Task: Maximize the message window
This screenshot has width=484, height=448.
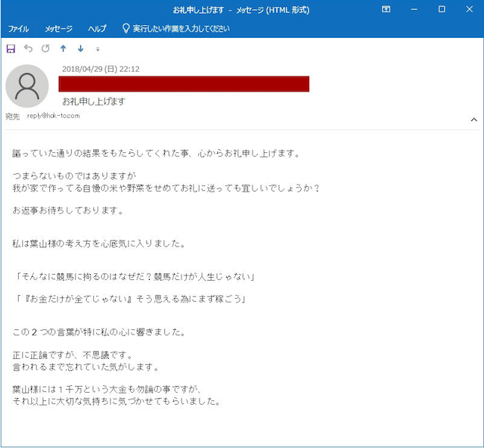Action: [x=442, y=9]
